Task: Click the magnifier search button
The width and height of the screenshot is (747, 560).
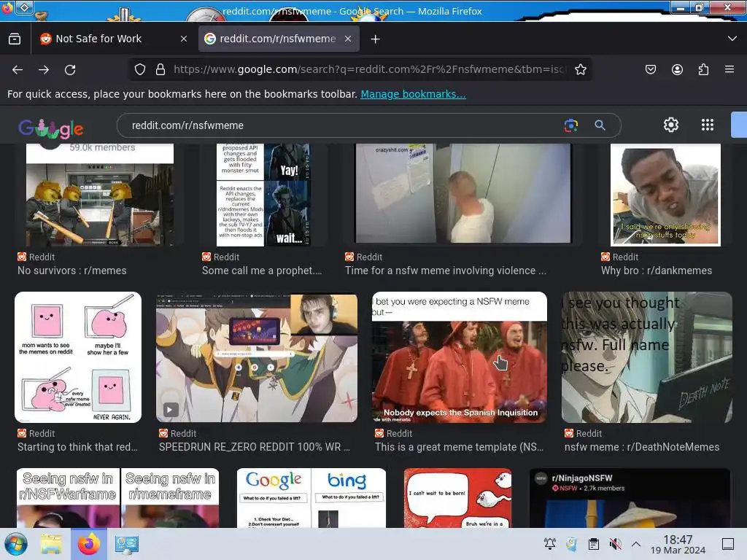Action: [x=600, y=125]
